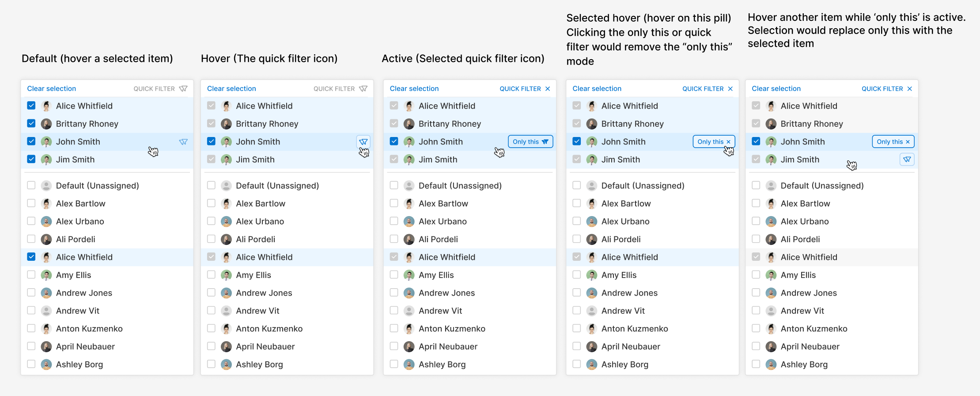980x396 pixels.
Task: Click Clear selection in Hover panel
Action: (231, 89)
